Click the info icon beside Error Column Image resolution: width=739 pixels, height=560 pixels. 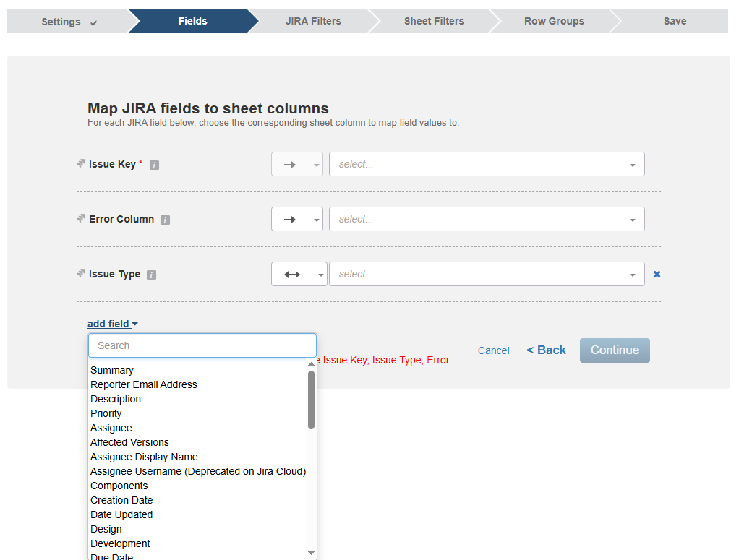tap(166, 219)
